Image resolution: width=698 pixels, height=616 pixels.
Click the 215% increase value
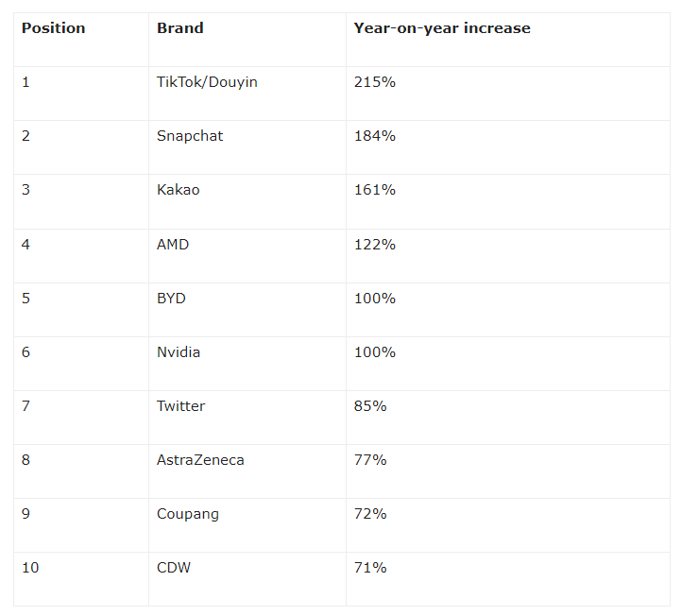(x=374, y=82)
